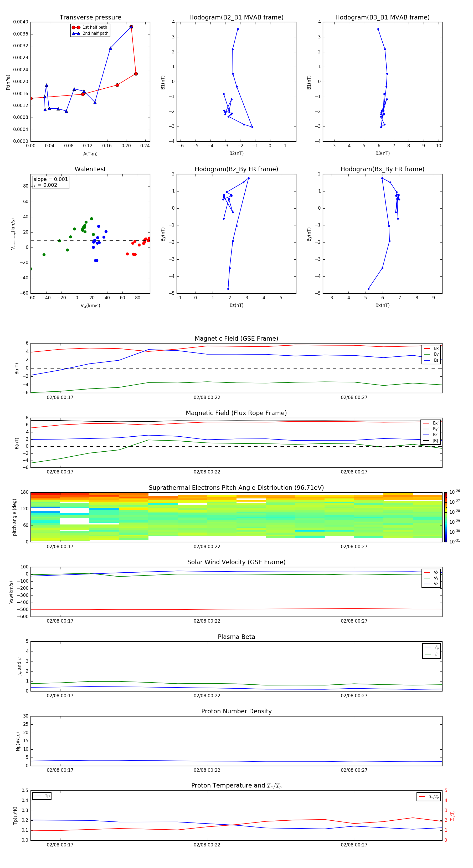Click the 'Bx(nT)' x-axis label

coord(382,305)
